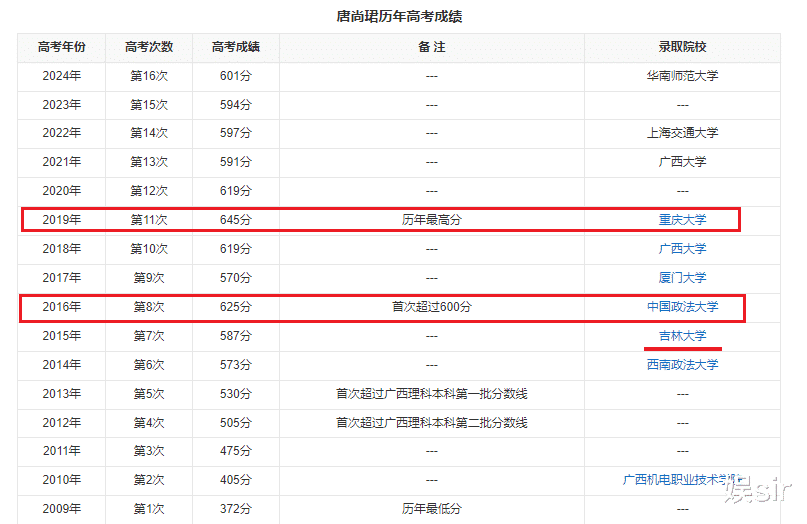The height and width of the screenshot is (524, 807).
Task: Select the 2020年 cell
Action: [62, 191]
